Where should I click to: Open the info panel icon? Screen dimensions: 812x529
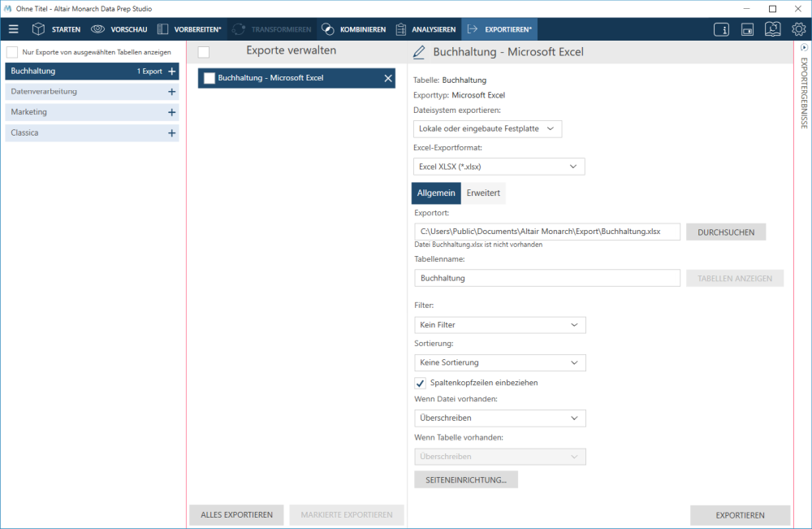721,29
